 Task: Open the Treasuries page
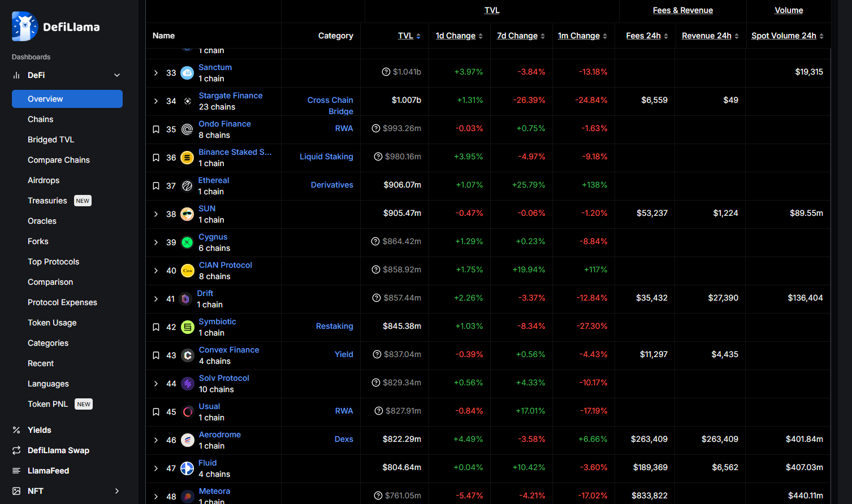pos(47,201)
